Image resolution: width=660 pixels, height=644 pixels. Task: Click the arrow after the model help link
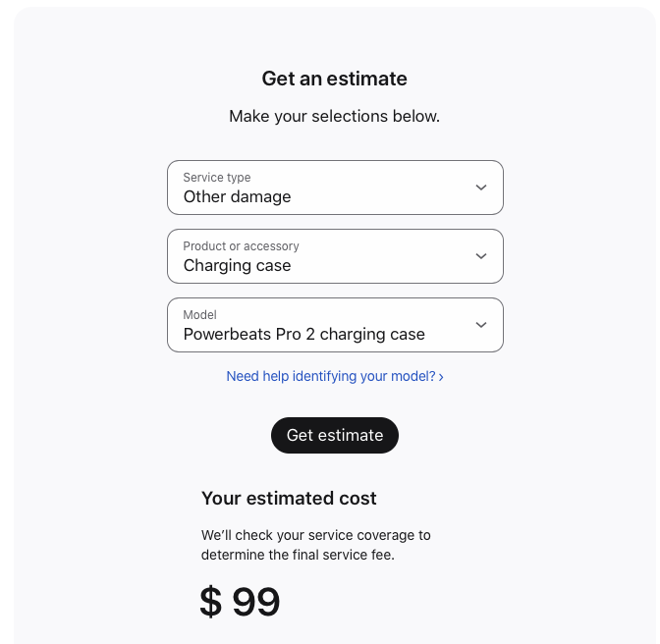441,377
